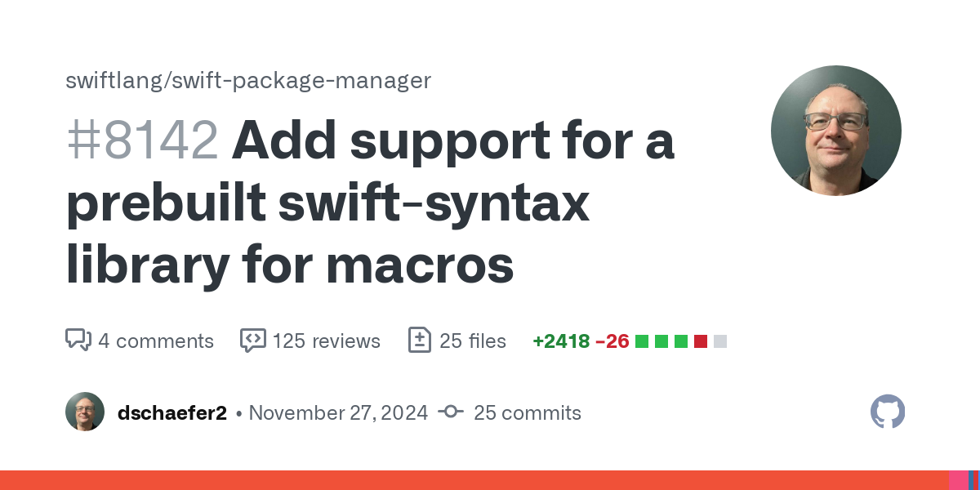The height and width of the screenshot is (490, 980).
Task: Click the GitHub logo icon
Action: point(888,412)
